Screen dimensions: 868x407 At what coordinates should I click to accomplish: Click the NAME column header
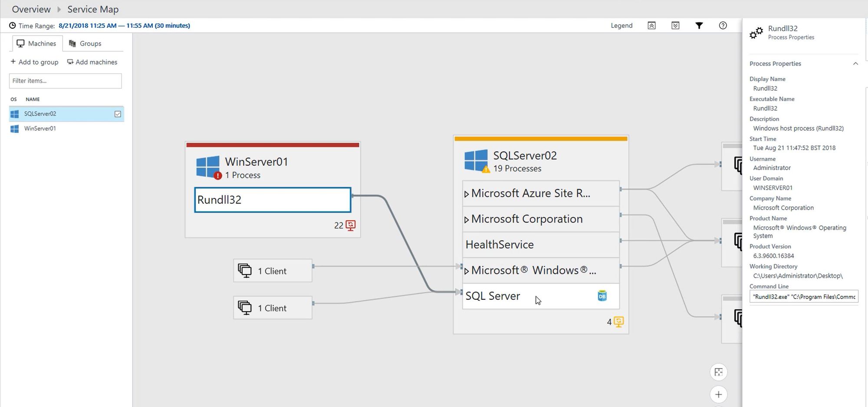[33, 99]
